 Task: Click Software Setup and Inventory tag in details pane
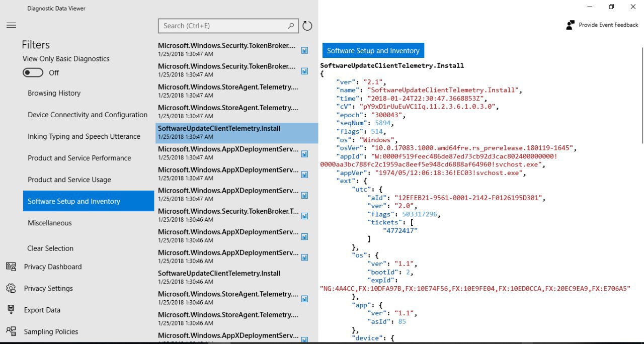[373, 50]
